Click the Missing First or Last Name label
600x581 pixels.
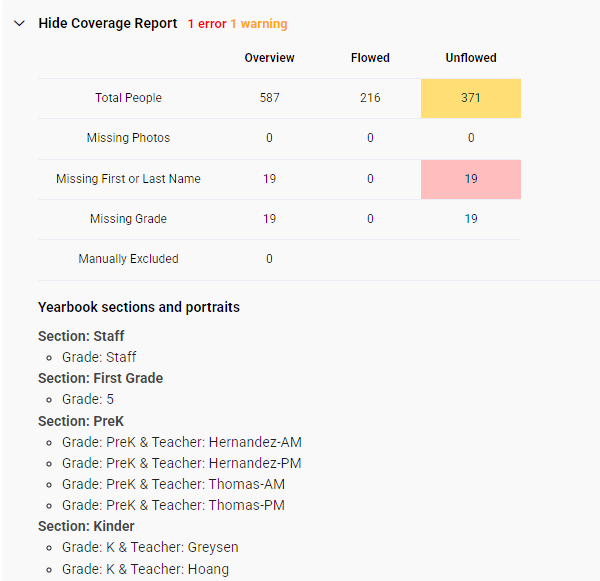point(128,179)
